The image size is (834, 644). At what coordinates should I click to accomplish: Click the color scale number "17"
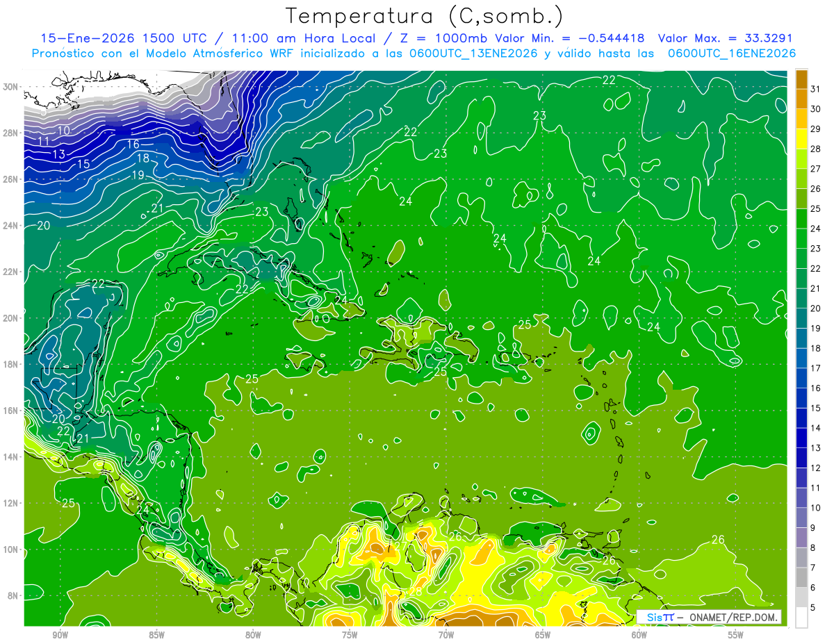tap(816, 368)
